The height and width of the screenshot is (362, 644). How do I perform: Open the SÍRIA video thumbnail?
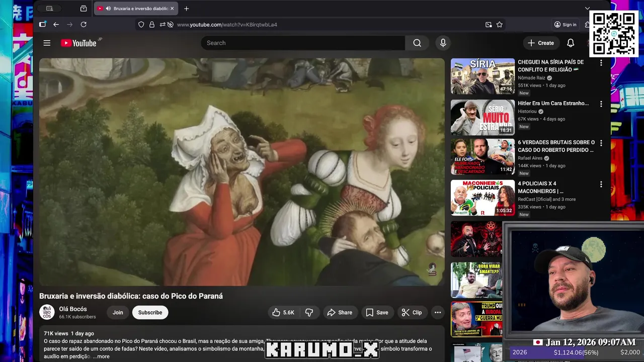(482, 76)
